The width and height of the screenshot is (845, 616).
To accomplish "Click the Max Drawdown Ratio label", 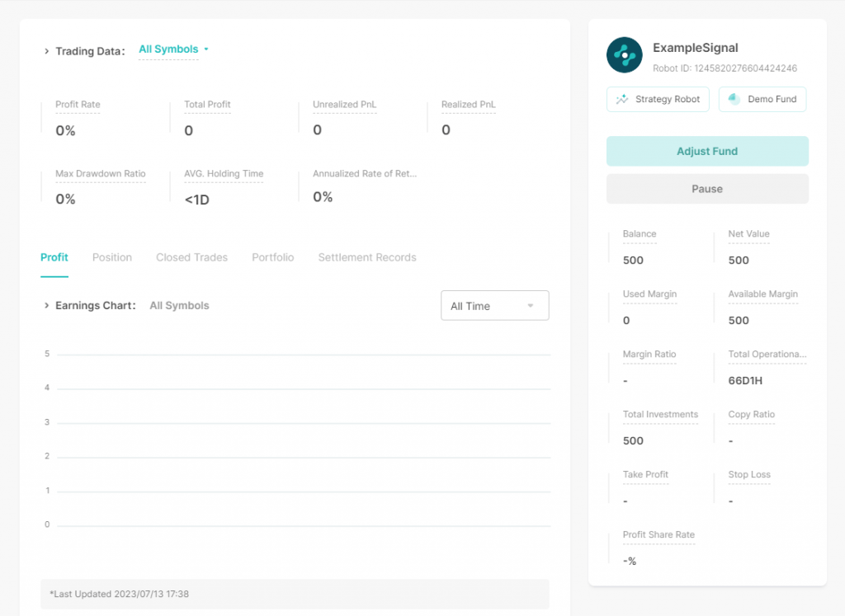I will [x=100, y=173].
